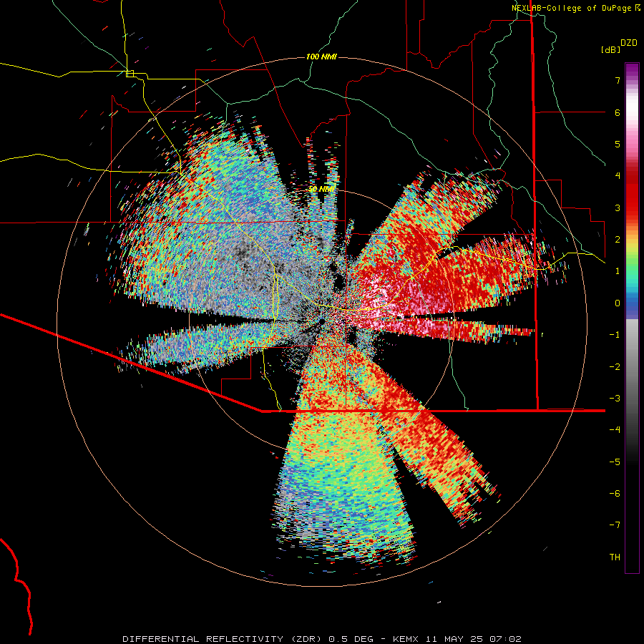
Task: Click the 4 value on the color scale
Action: click(618, 176)
